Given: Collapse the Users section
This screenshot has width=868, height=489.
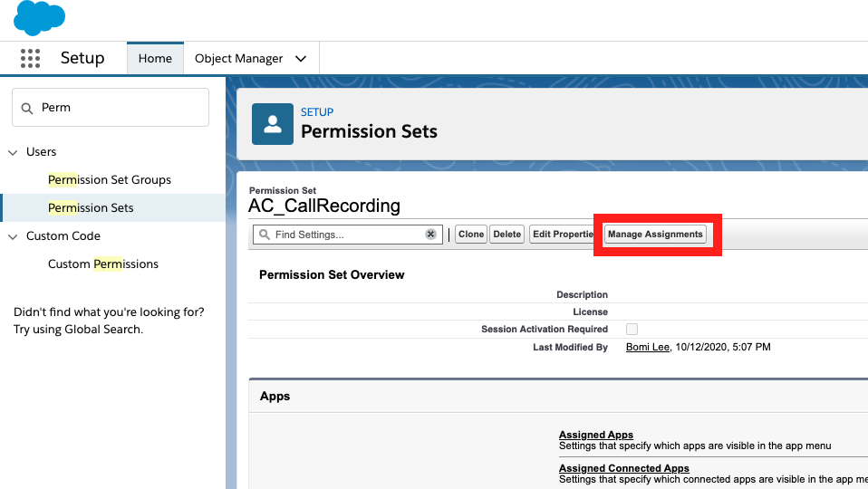Looking at the screenshot, I should (13, 152).
